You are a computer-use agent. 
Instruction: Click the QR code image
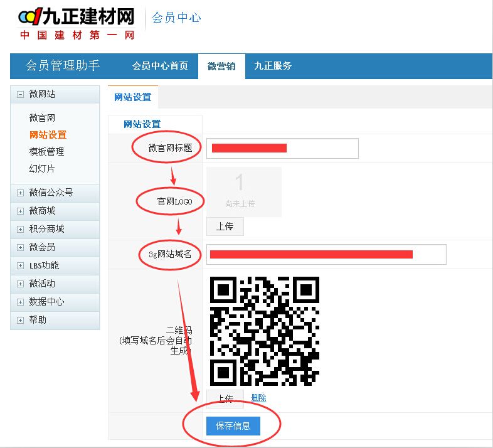tap(265, 331)
